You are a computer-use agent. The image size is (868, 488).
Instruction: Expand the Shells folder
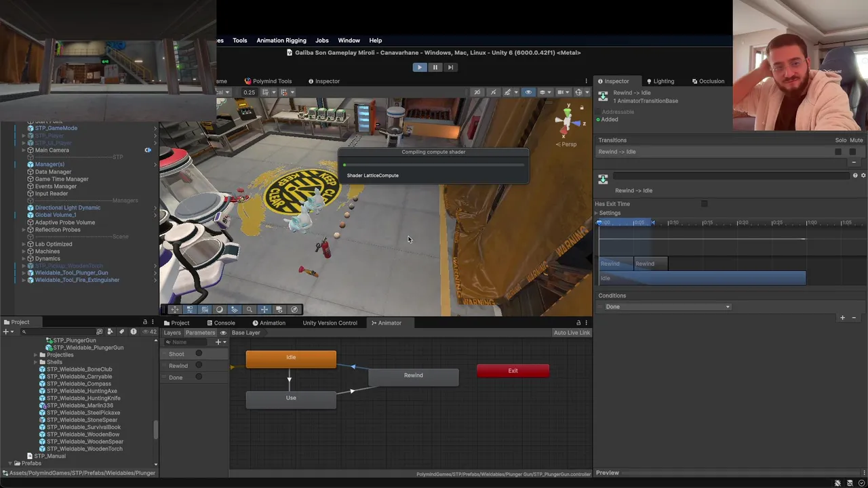(x=35, y=362)
